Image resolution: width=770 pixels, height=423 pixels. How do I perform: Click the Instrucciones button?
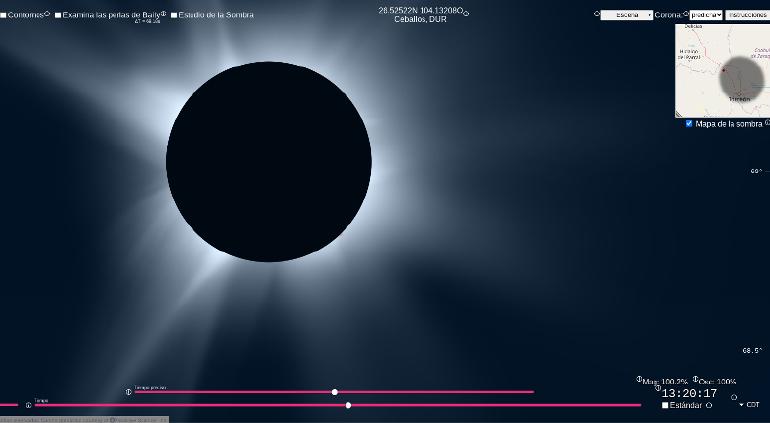click(x=747, y=15)
